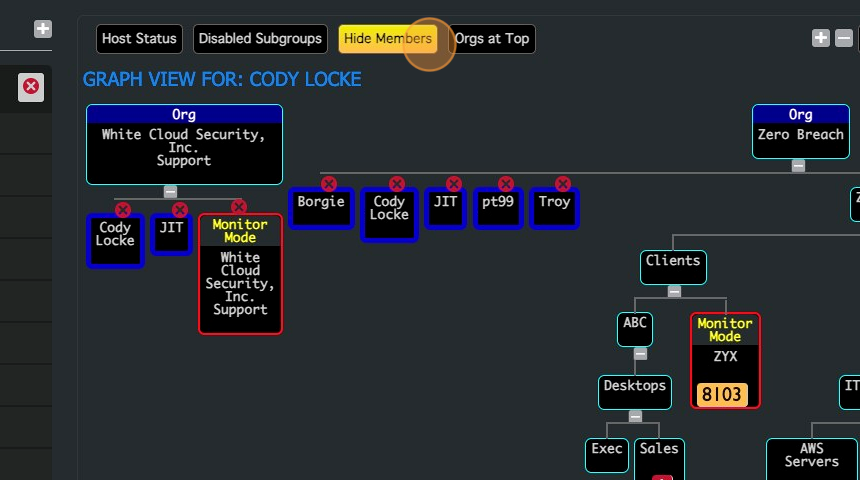Zoom out graph with minus icon
Image resolution: width=860 pixels, height=480 pixels.
[844, 38]
